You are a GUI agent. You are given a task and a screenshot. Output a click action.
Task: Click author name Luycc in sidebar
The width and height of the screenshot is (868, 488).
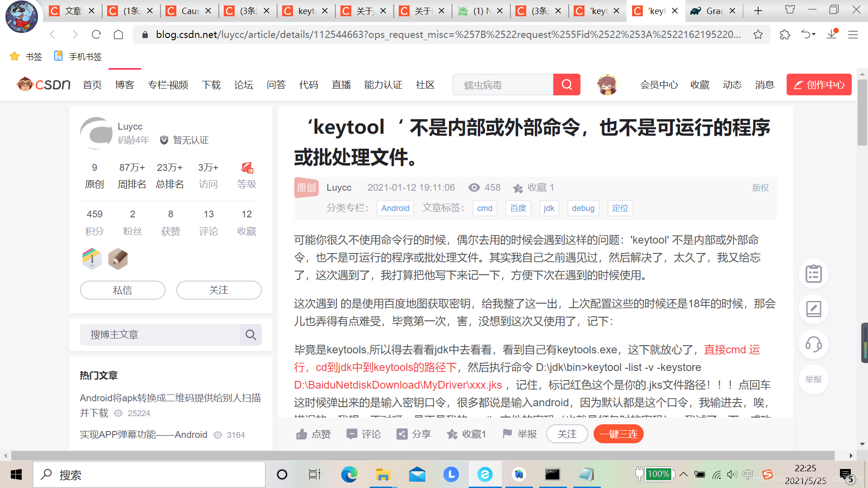coord(130,127)
